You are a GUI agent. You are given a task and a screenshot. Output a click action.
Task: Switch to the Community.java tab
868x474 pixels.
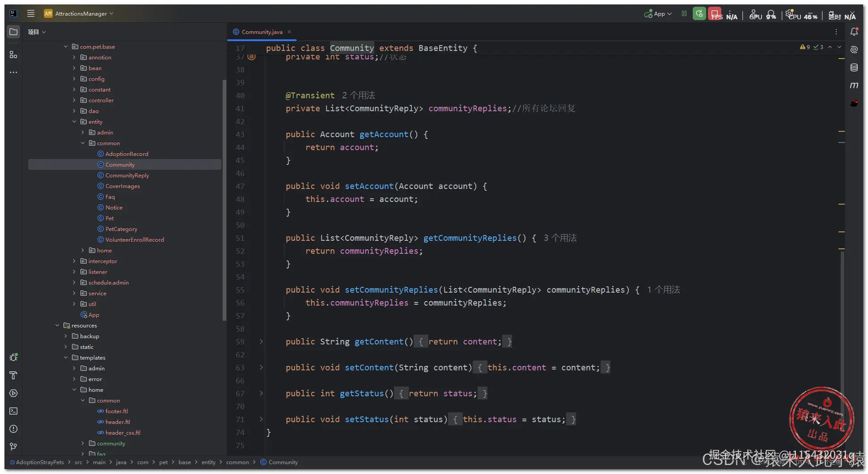pyautogui.click(x=262, y=32)
